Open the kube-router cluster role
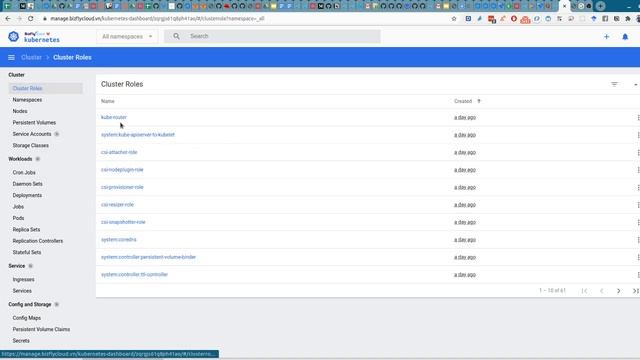Viewport: 640px width, 360px height. 114,117
